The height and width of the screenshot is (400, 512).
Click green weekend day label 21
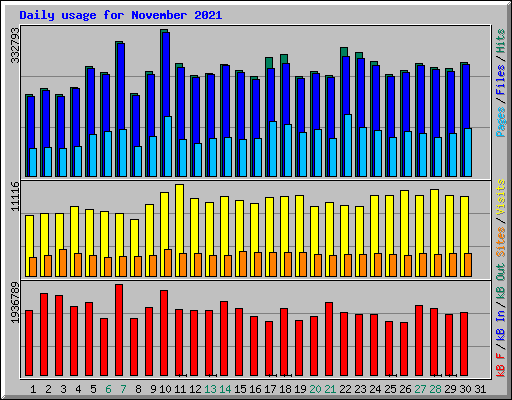coord(330,389)
